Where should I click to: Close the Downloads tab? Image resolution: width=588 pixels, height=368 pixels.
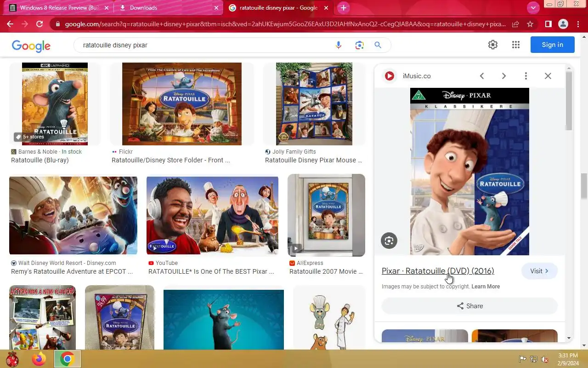[x=216, y=8]
